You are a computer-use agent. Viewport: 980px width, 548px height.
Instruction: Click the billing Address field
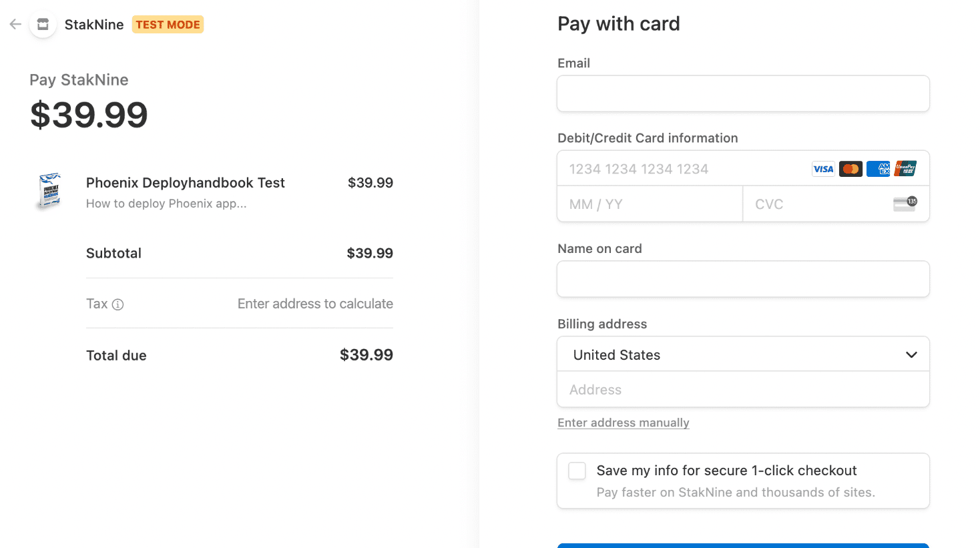[743, 390]
